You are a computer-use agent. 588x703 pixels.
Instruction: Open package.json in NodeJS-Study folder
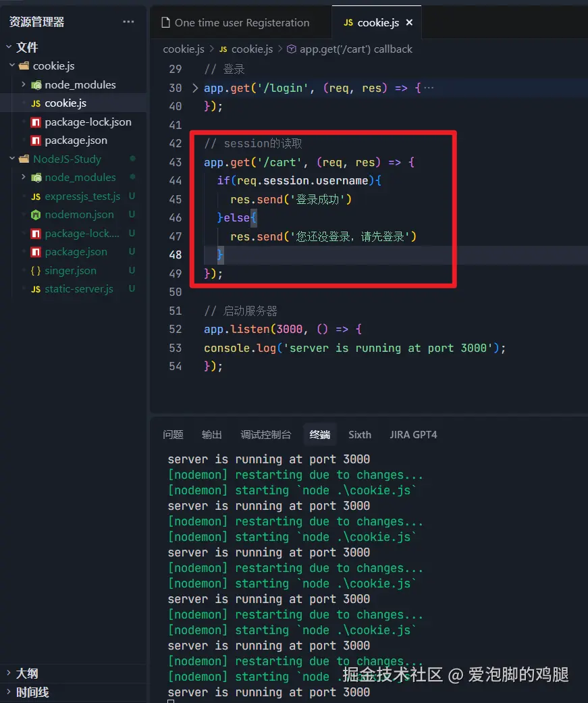(x=76, y=251)
